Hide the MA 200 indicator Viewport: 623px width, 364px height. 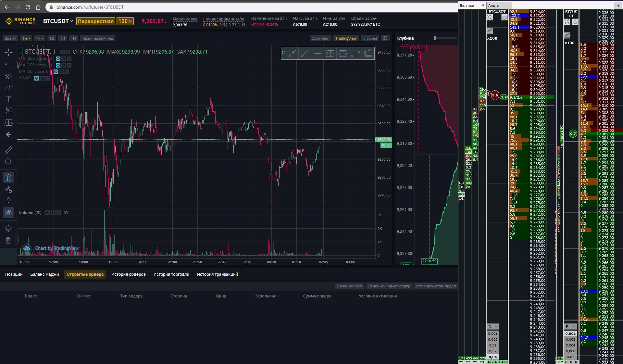[x=58, y=59]
